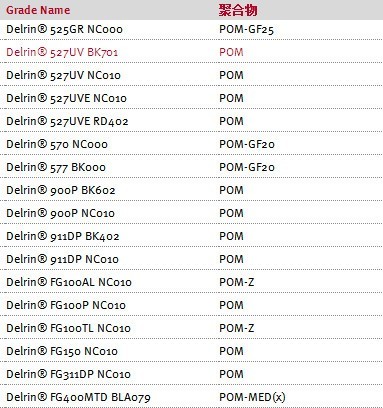Open the Delrin FG100P NC010 grade
383x408 pixels.
66,305
